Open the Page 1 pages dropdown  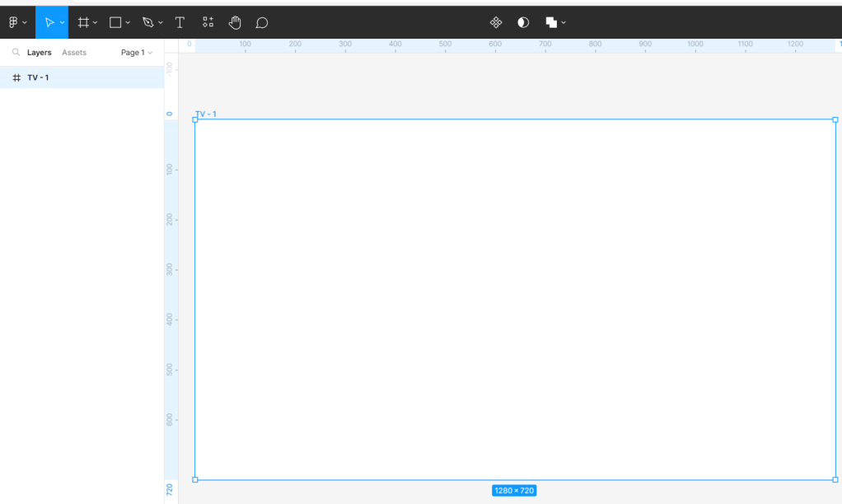point(137,53)
